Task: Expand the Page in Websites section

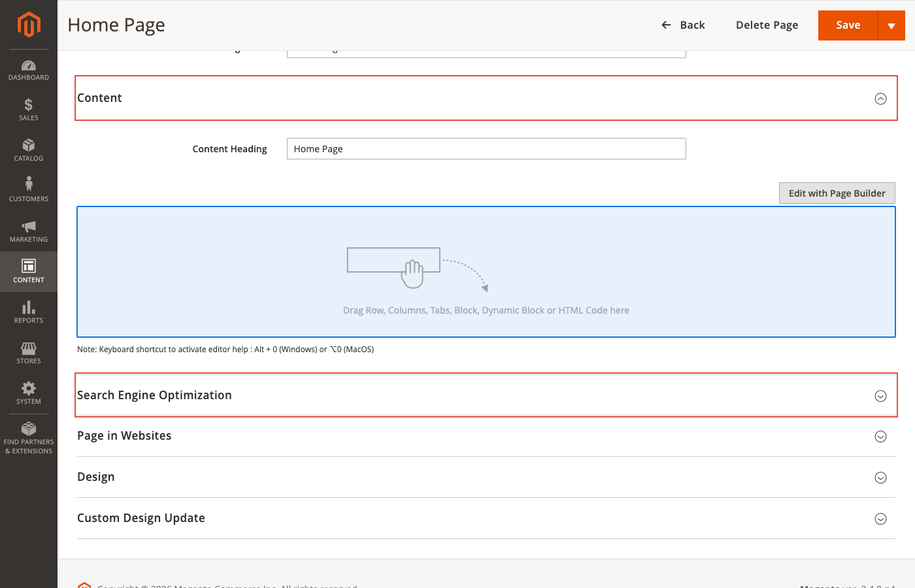Action: [880, 436]
